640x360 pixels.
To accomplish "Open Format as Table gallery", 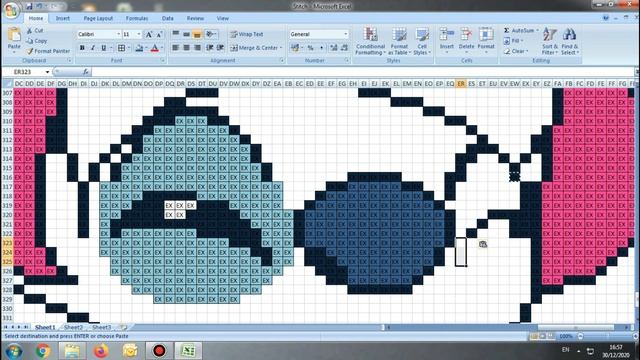I will tap(399, 41).
